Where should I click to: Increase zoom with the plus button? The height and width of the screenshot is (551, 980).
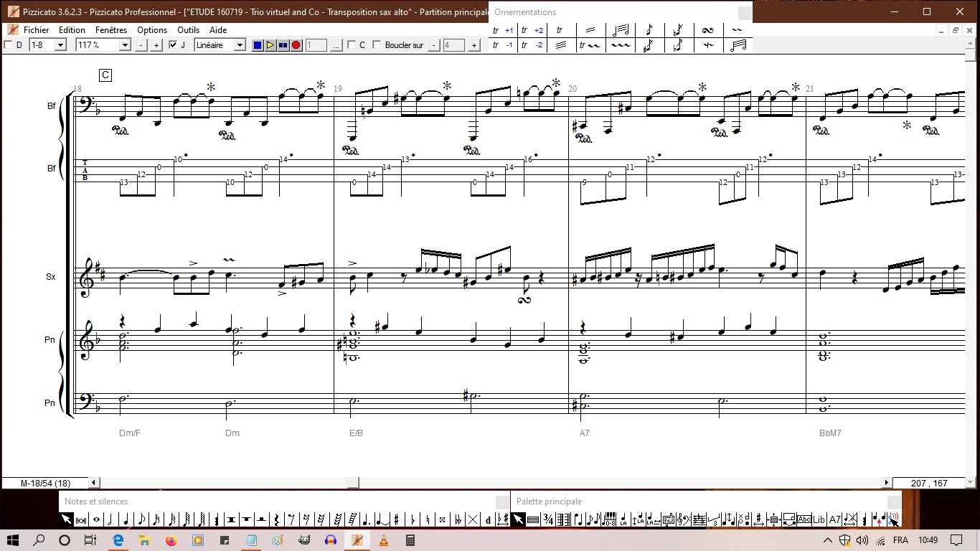tap(156, 45)
